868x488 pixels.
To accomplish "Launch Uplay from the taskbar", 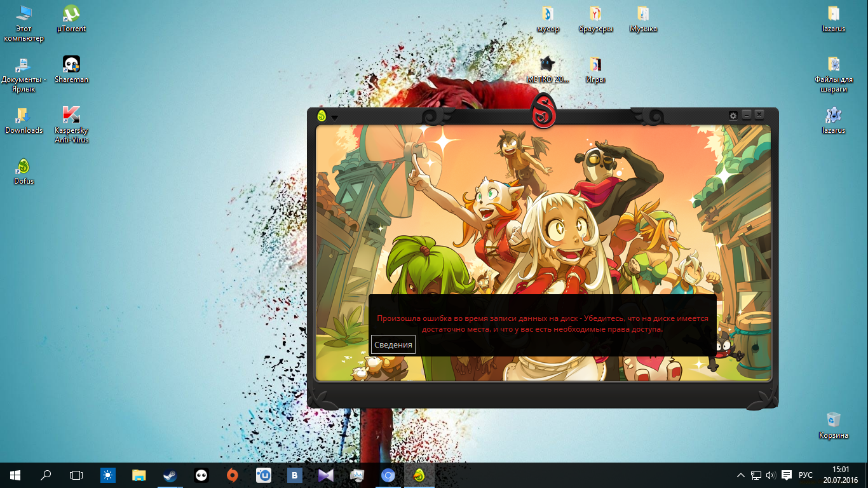I will tap(263, 475).
